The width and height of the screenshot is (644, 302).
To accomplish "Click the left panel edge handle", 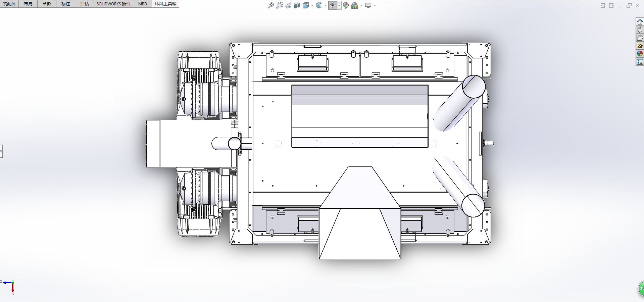I will click(1, 151).
